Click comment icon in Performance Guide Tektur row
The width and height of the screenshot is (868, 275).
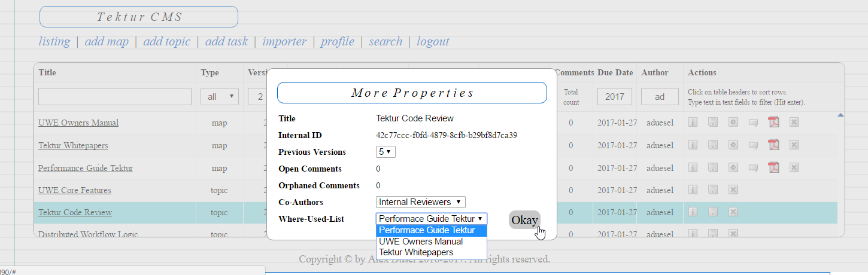[x=754, y=168]
